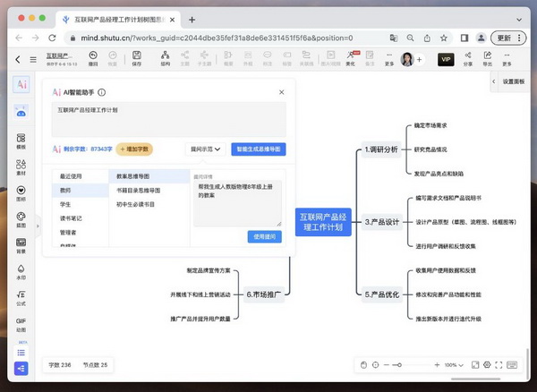Open 公式 formula tool in sidebar
The height and width of the screenshot is (392, 537).
(x=21, y=298)
